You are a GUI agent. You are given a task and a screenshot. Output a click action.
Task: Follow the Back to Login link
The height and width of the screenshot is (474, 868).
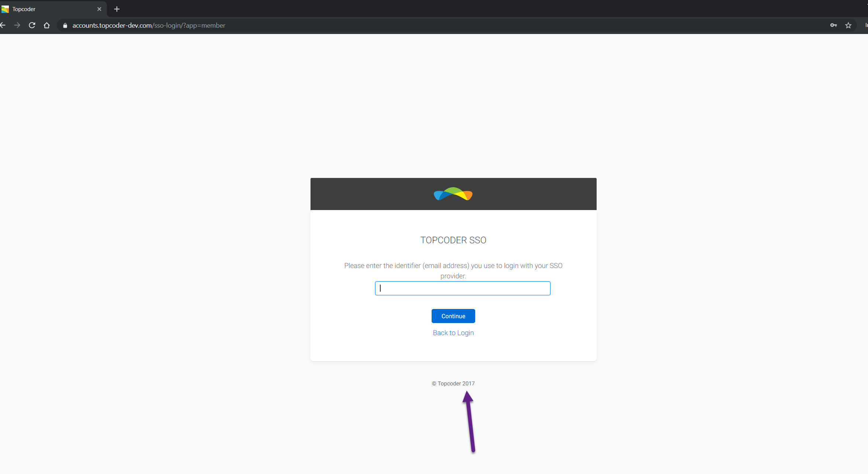pyautogui.click(x=453, y=333)
